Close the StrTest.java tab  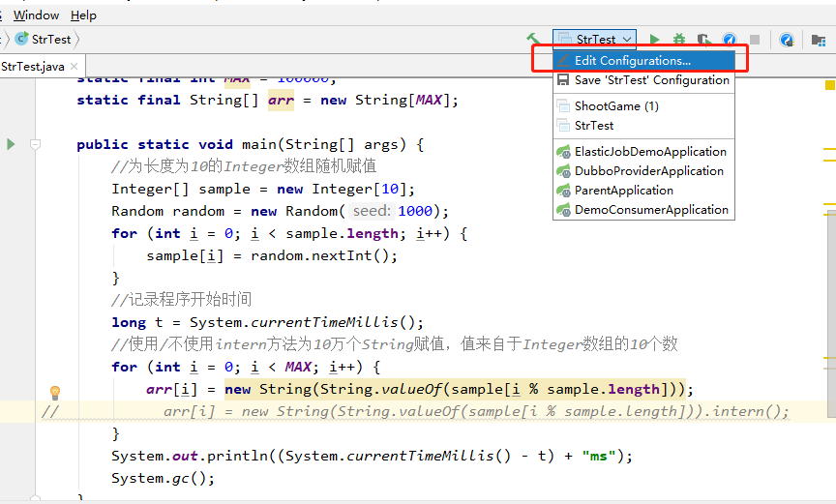click(x=75, y=67)
